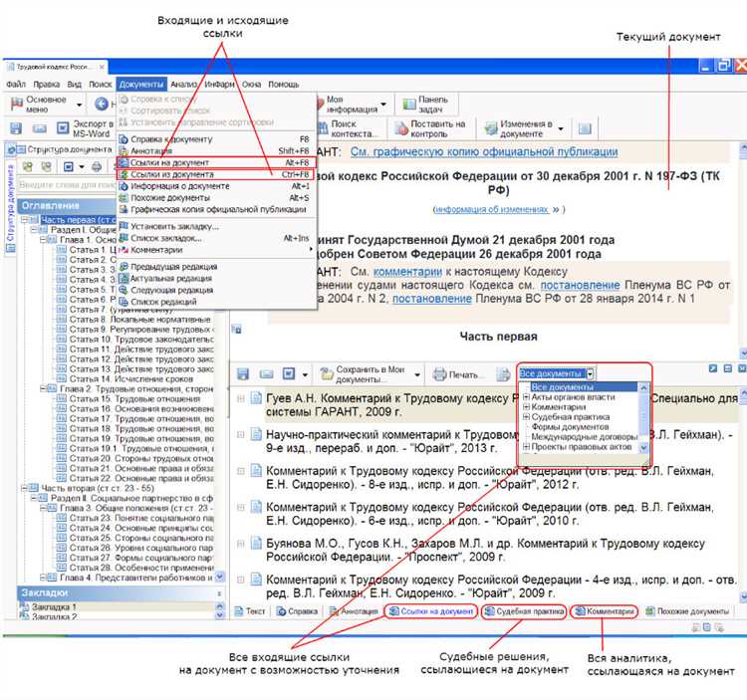Screen dimensions: 747x700
Task: Open the Файл menu
Action: (16, 85)
